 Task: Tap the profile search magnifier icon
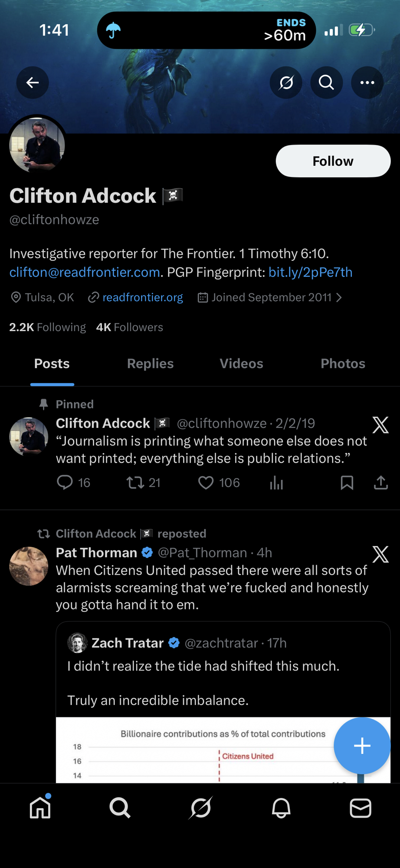click(x=326, y=82)
